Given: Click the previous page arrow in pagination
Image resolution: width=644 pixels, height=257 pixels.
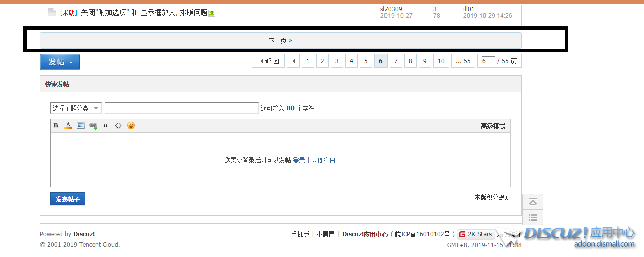Looking at the screenshot, I should click(293, 61).
